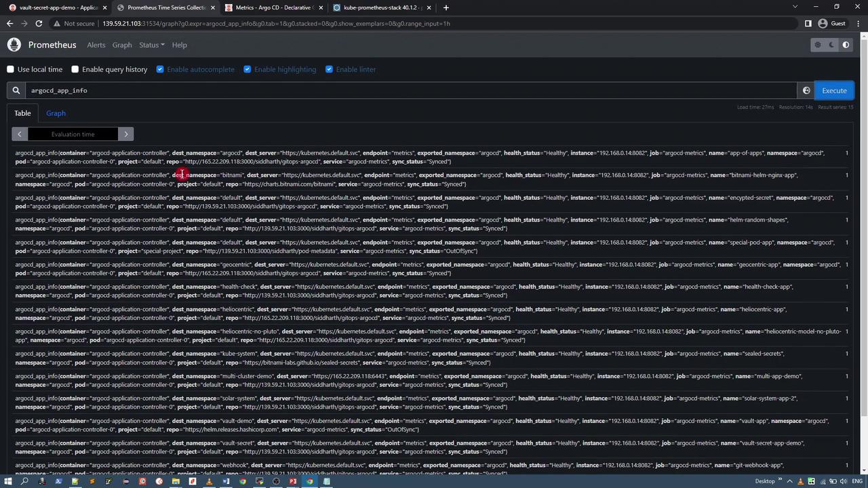
Task: Disable the Enable autocomplete checkbox
Action: coord(160,69)
